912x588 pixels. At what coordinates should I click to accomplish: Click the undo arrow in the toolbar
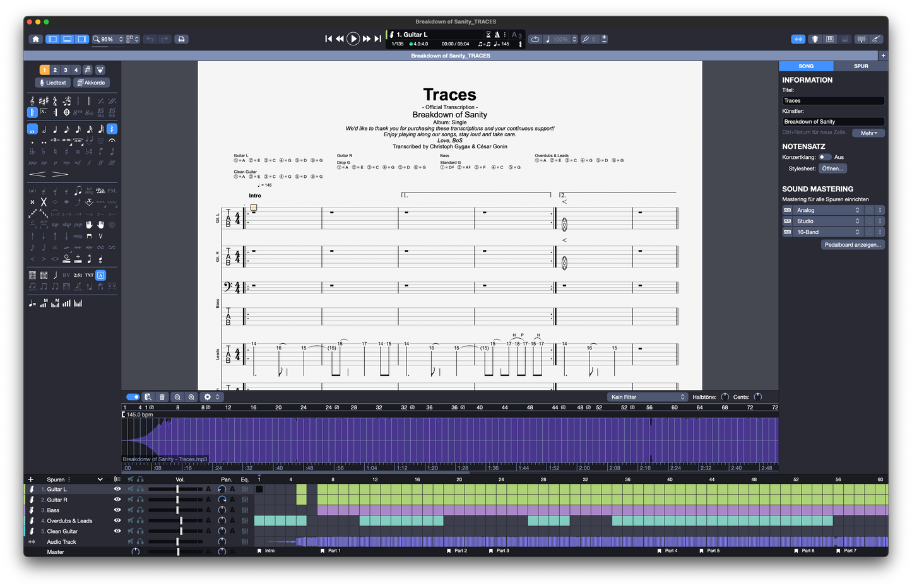150,39
